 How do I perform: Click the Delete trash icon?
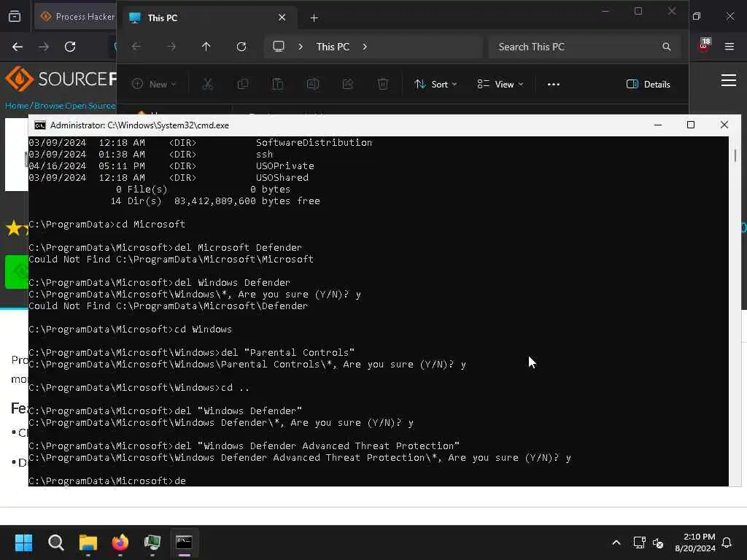[x=383, y=85]
